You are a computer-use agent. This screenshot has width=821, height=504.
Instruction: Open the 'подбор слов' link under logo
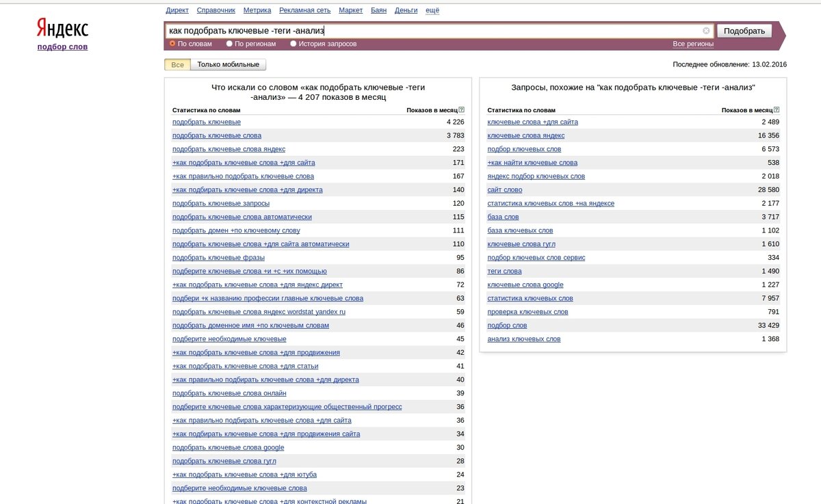[x=62, y=47]
